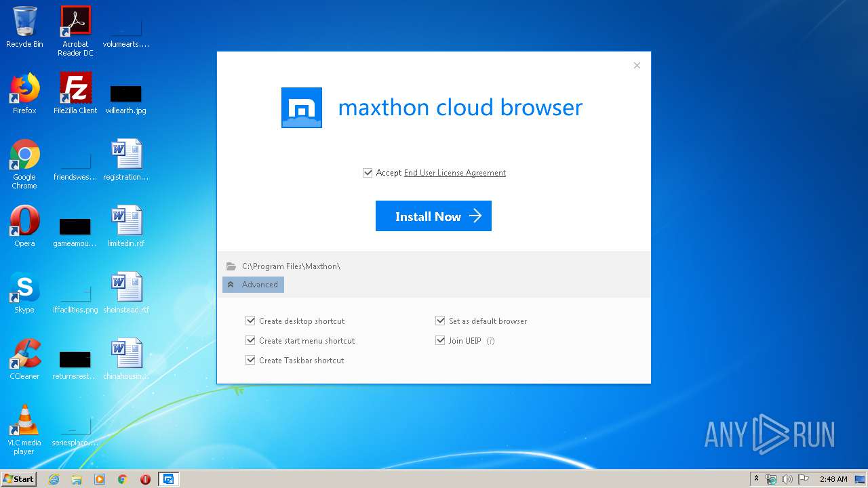Collapse the Advanced options section
Image resolution: width=868 pixels, height=488 pixels.
click(253, 285)
